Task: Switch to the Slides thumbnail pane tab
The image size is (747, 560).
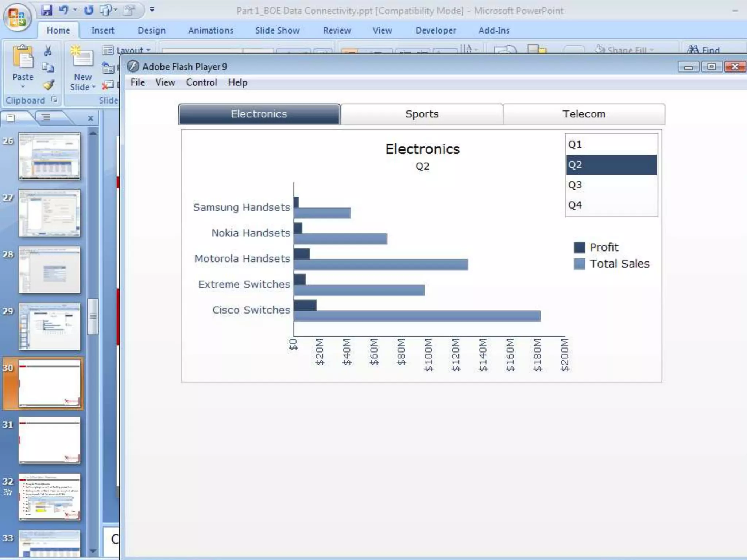Action: (x=11, y=118)
